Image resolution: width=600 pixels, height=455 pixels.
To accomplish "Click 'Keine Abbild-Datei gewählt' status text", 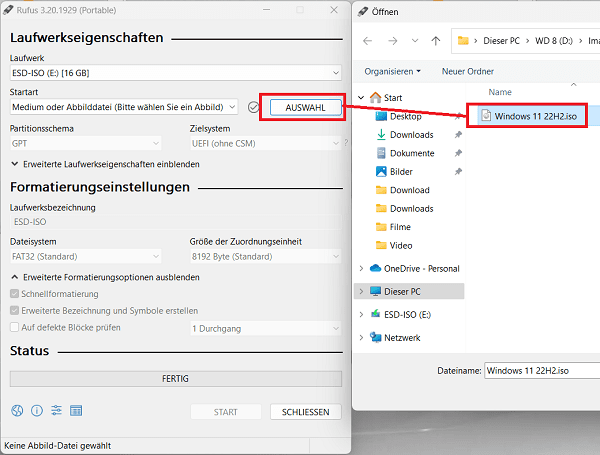I will pos(57,446).
